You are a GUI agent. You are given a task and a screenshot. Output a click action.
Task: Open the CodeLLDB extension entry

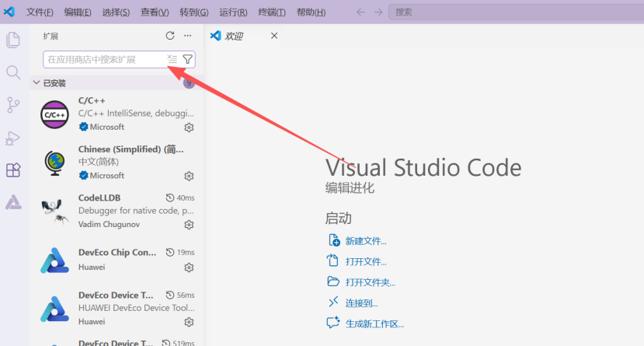coord(117,211)
